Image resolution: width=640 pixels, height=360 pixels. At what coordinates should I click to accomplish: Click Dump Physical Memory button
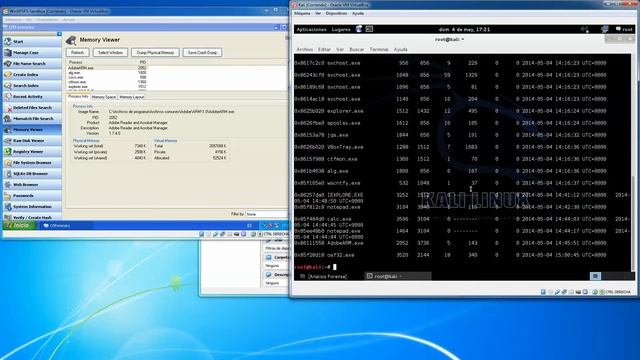[x=155, y=53]
